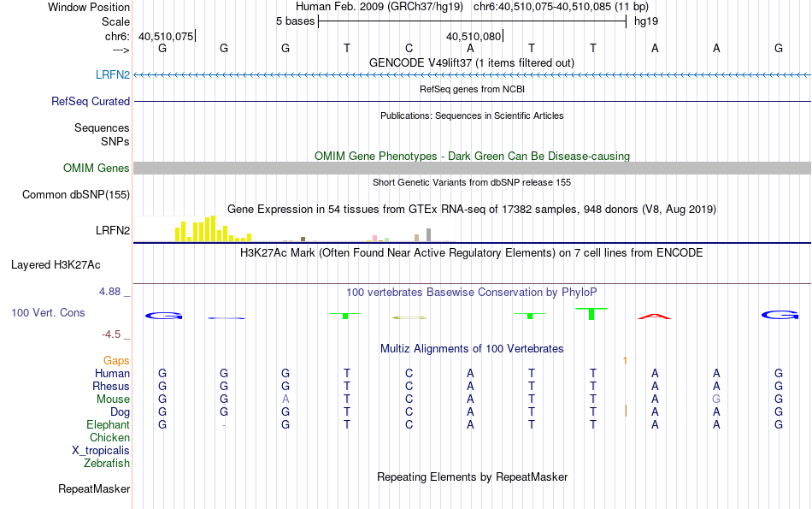Viewport: 812px width, 509px height.
Task: Click the 100 Vert. Cons track label
Action: point(48,312)
